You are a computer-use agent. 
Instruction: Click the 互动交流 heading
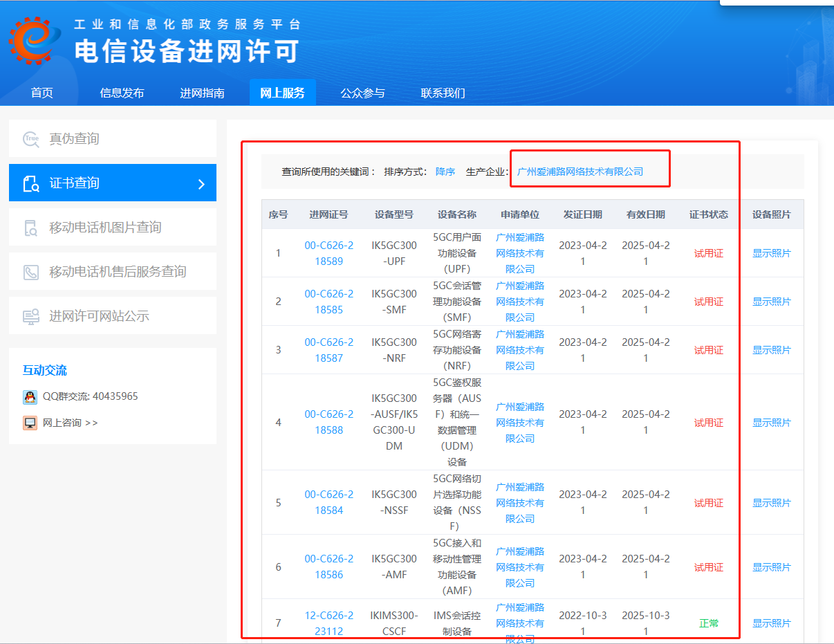tap(45, 370)
